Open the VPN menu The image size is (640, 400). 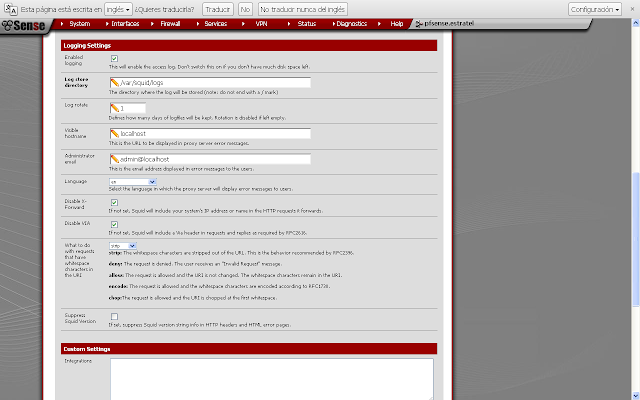tap(261, 24)
